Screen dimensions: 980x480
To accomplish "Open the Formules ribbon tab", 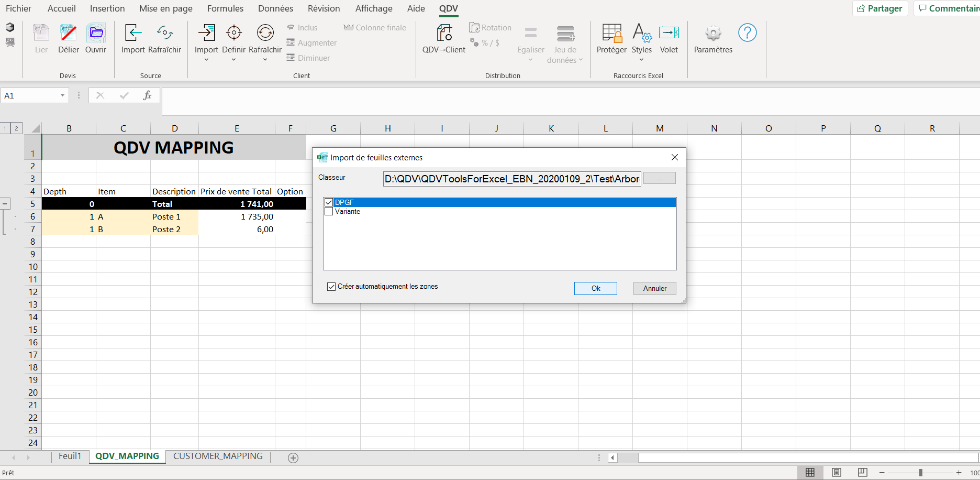I will (x=225, y=8).
